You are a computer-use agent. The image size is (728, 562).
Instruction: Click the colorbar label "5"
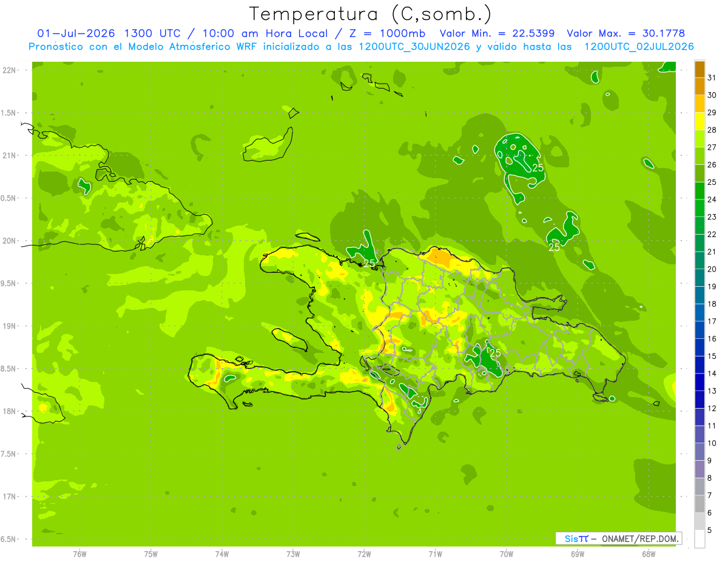pyautogui.click(x=710, y=530)
